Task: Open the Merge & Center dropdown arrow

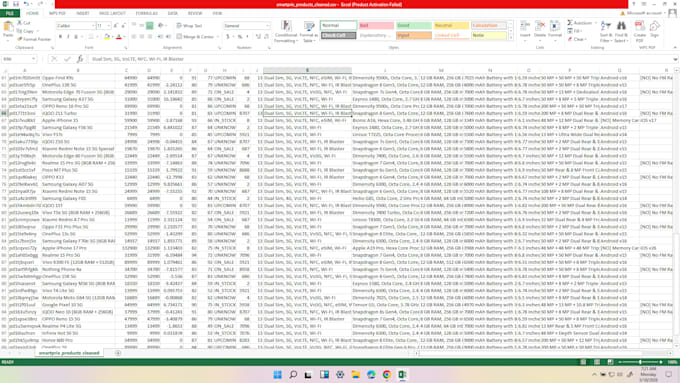Action: click(218, 37)
